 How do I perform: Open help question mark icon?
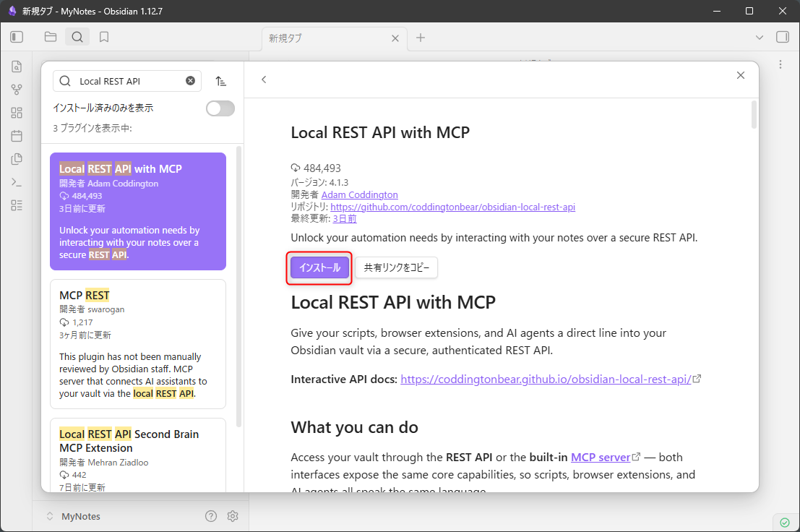click(211, 516)
